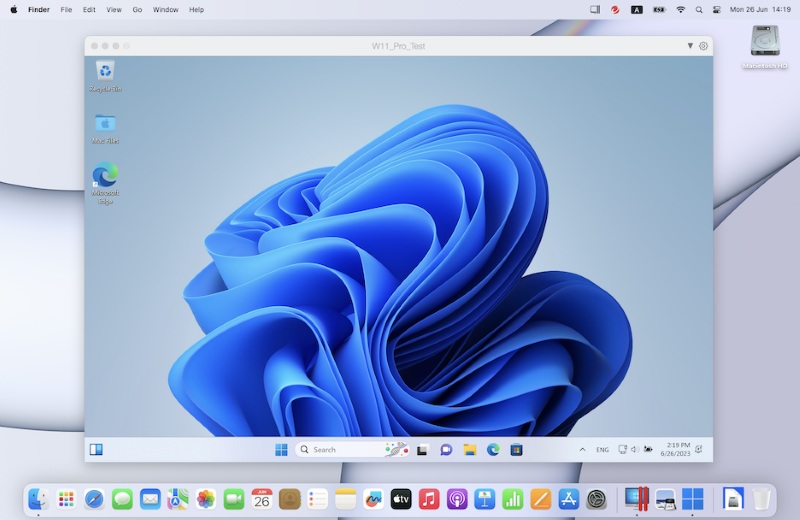The image size is (800, 520).
Task: Open the Windows Start menu
Action: (x=281, y=450)
